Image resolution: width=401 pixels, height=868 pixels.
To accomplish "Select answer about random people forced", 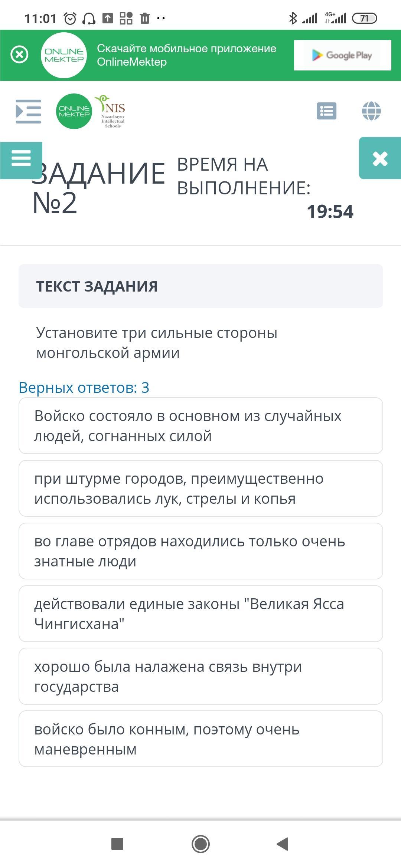I will [x=200, y=426].
